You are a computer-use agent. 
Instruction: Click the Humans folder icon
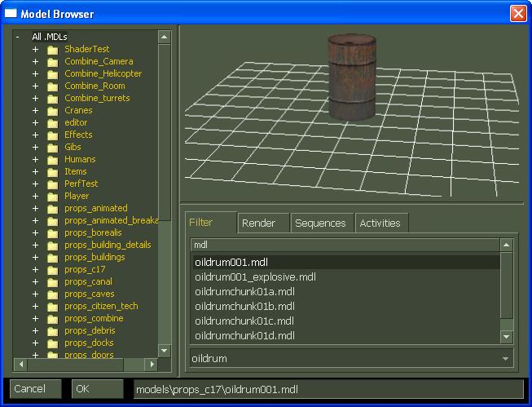pos(53,160)
